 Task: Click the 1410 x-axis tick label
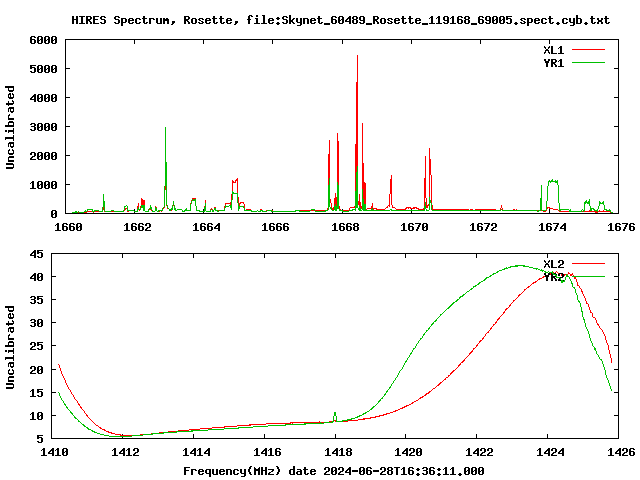(54, 452)
